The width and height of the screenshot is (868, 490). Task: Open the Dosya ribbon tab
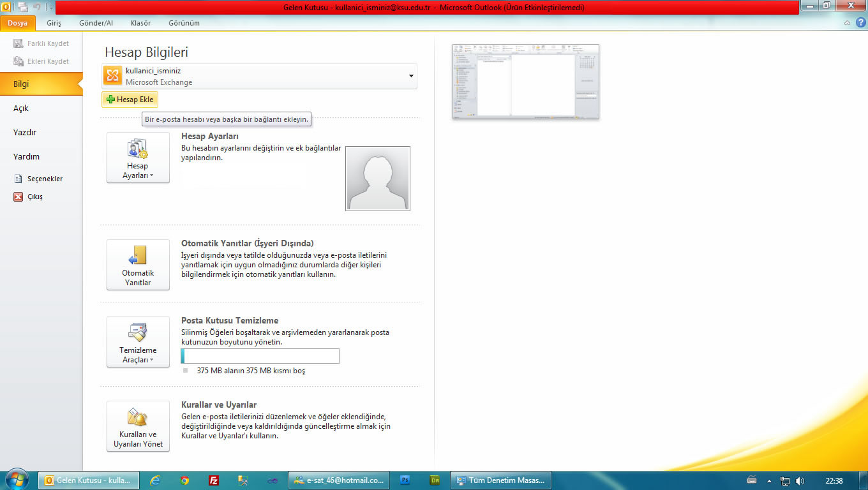coord(17,23)
